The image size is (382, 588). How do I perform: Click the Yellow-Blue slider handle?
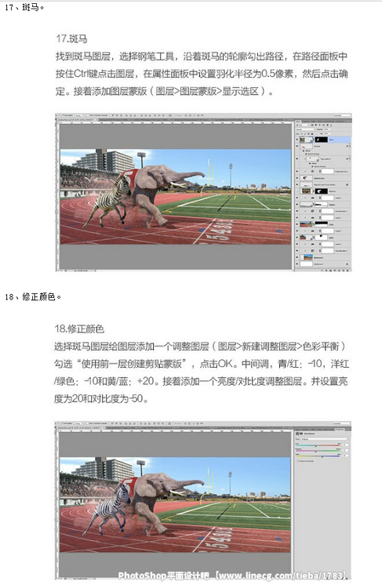point(322,457)
